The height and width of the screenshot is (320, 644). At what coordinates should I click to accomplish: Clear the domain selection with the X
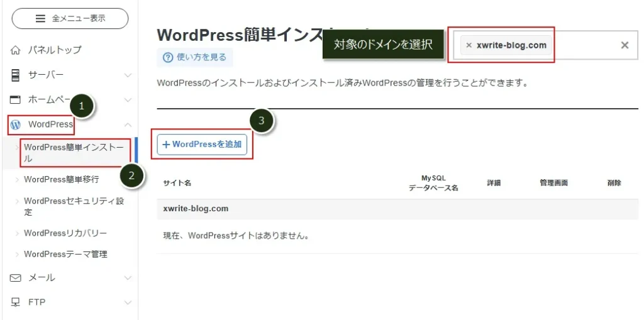tap(625, 45)
